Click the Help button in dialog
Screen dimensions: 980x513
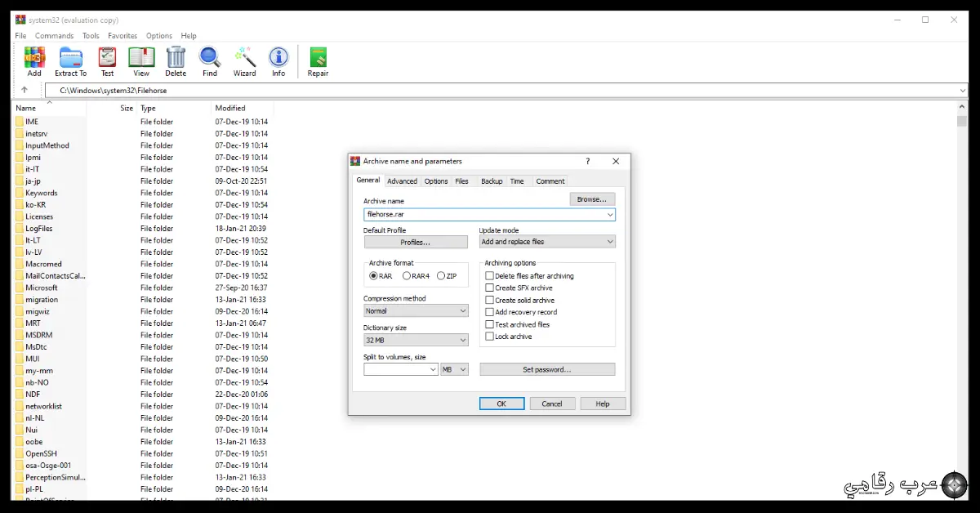(603, 404)
